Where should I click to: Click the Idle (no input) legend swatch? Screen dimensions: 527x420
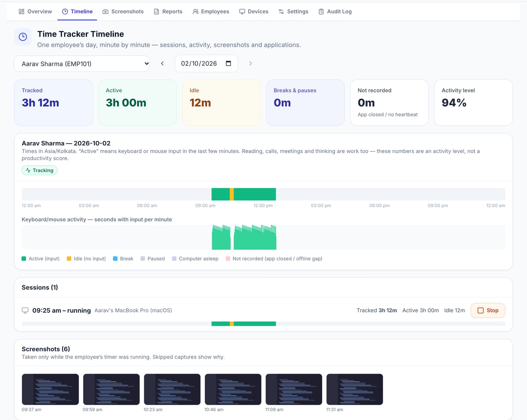[69, 259]
